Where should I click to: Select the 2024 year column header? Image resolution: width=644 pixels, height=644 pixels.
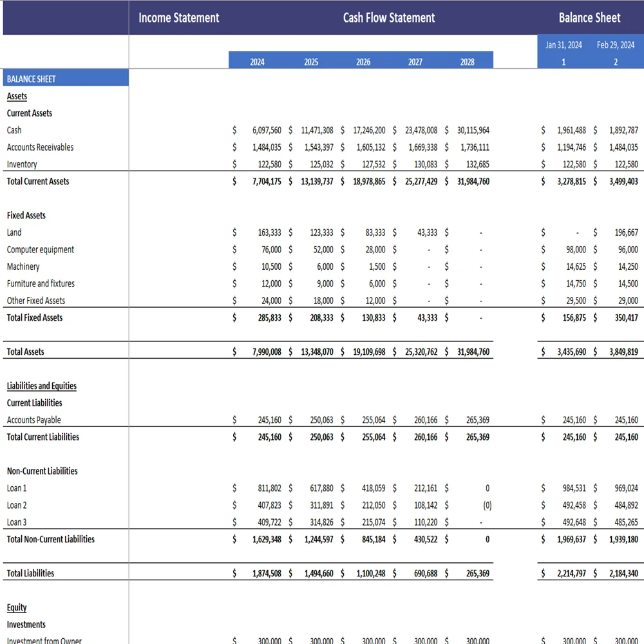(257, 62)
